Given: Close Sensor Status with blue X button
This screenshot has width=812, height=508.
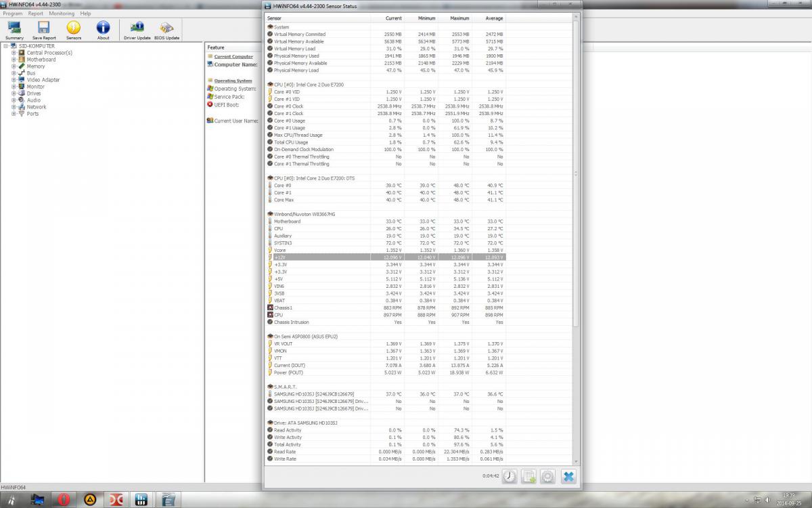Looking at the screenshot, I should pyautogui.click(x=568, y=477).
